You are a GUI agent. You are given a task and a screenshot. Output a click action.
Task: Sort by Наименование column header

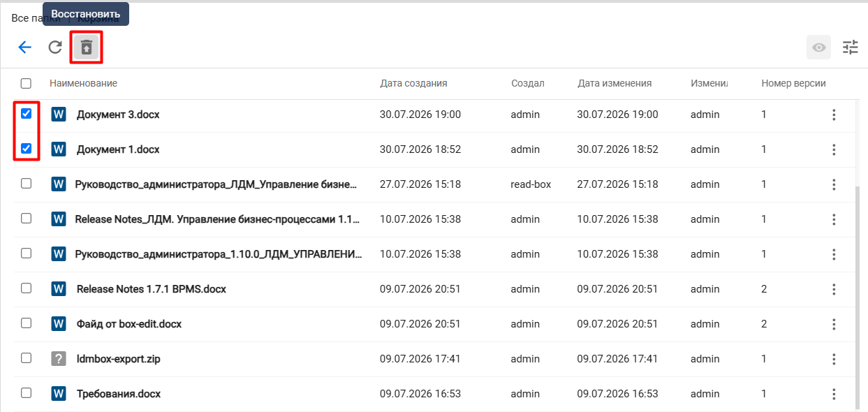coord(83,83)
